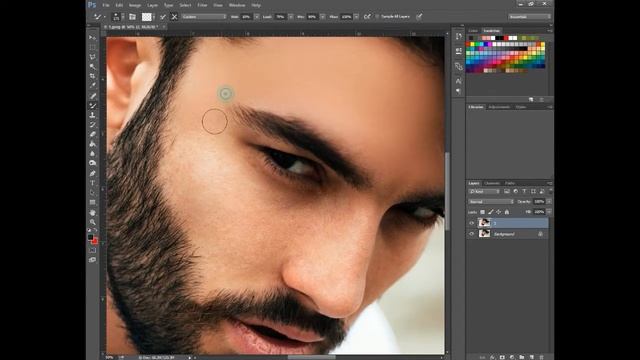
Task: Select the Move tool in toolbox
Action: click(93, 38)
